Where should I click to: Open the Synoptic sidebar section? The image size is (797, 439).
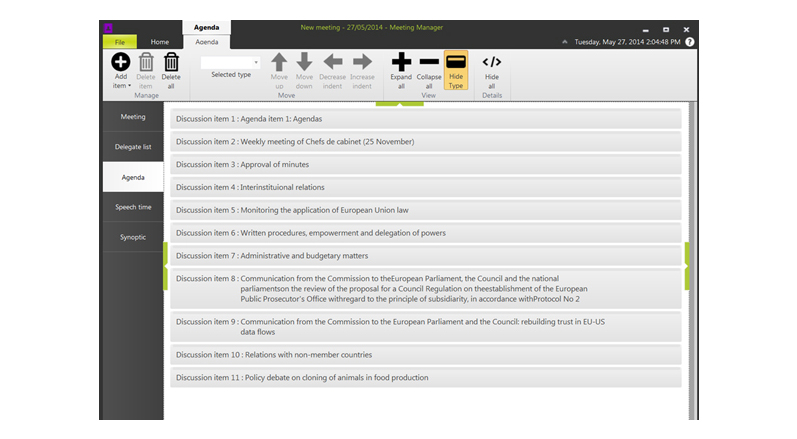pyautogui.click(x=133, y=237)
